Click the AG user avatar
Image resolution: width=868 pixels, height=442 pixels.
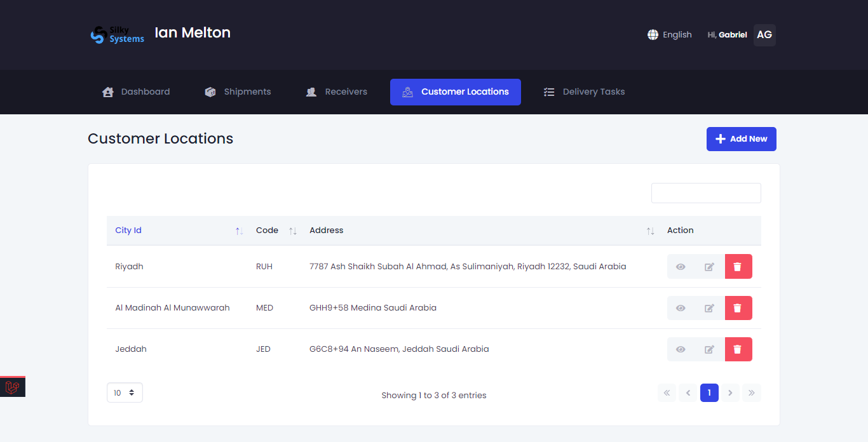764,35
